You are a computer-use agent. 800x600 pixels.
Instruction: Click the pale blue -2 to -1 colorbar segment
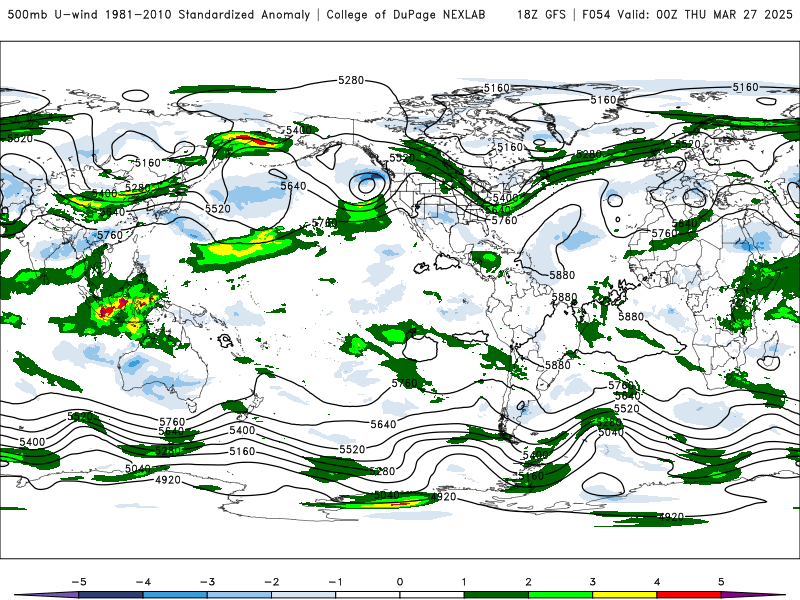point(304,595)
